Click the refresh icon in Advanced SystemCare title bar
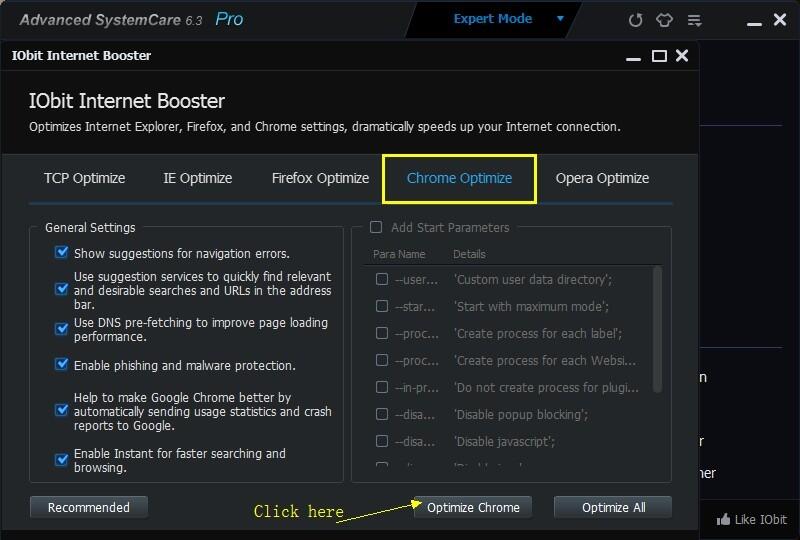Screen dimensions: 800x540 (635, 20)
